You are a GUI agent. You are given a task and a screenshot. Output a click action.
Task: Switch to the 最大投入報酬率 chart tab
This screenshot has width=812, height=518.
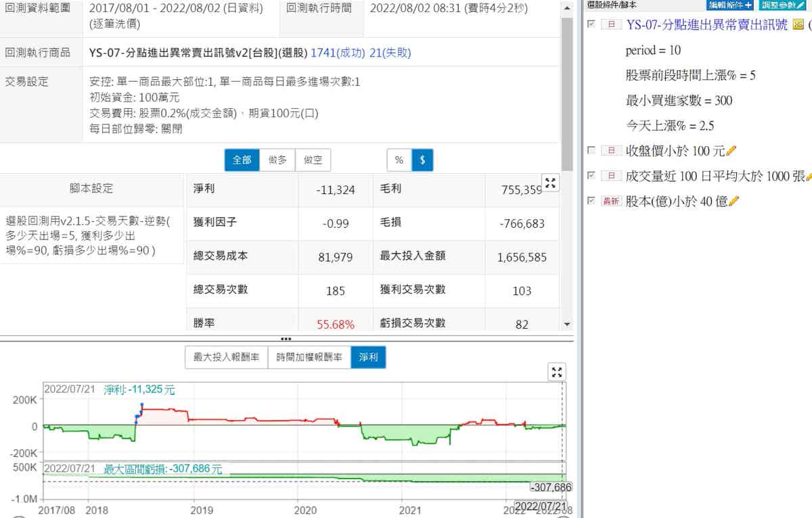pos(226,357)
